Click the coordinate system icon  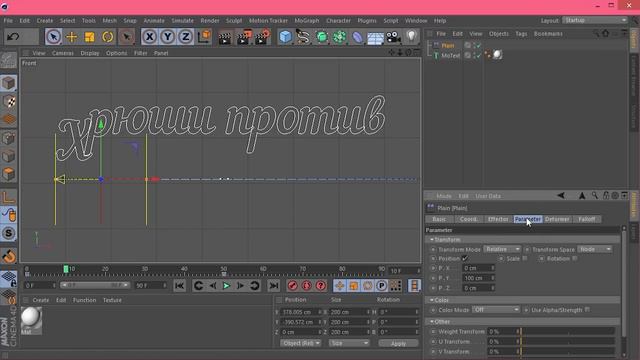click(204, 37)
